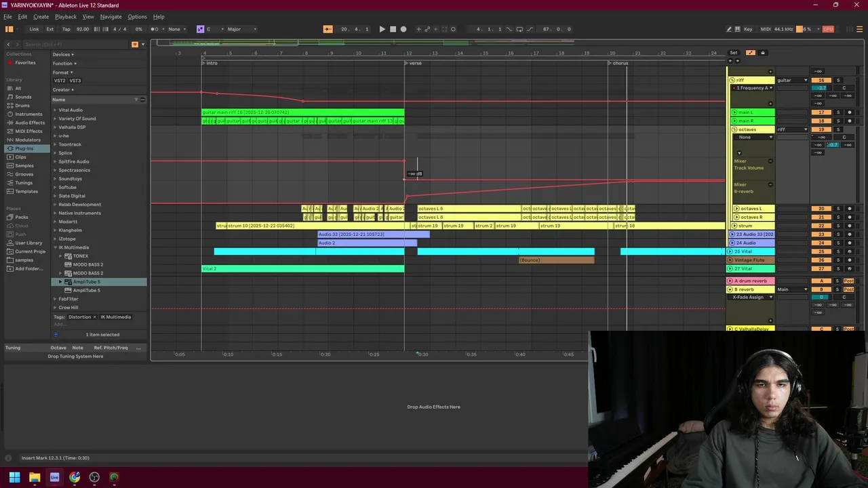Open Windows Start menu on taskbar
This screenshot has width=868, height=488.
click(14, 477)
